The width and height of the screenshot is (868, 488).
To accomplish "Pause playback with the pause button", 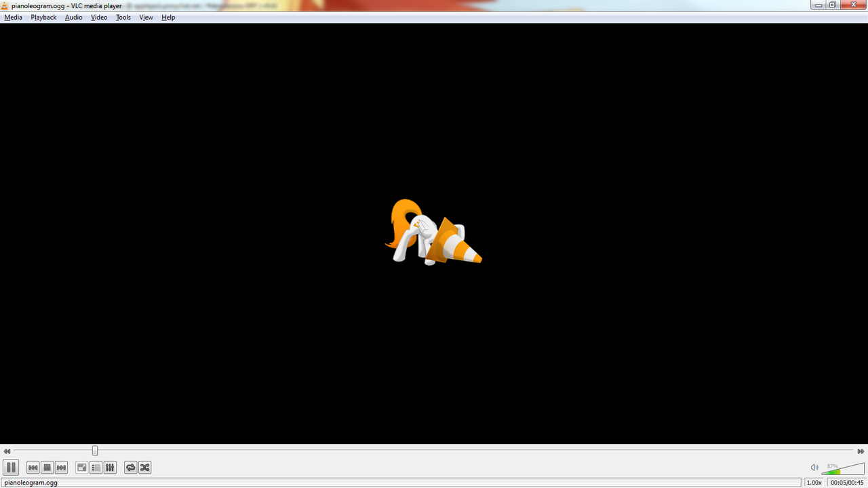I will [11, 468].
